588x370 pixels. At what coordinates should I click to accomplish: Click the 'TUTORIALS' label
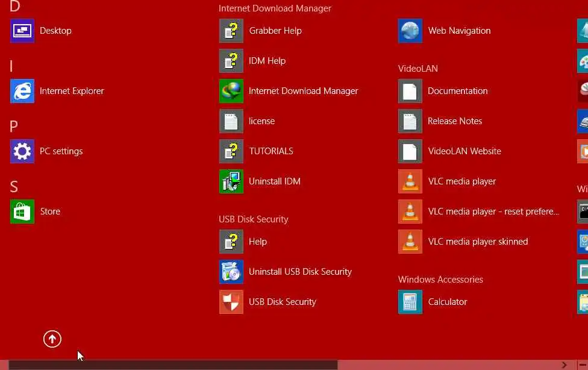coord(271,151)
